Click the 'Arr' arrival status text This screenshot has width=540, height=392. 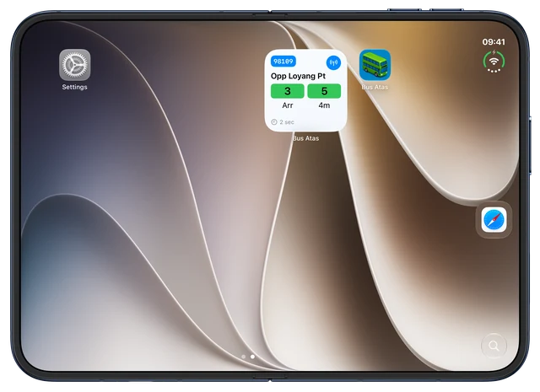[x=287, y=105]
